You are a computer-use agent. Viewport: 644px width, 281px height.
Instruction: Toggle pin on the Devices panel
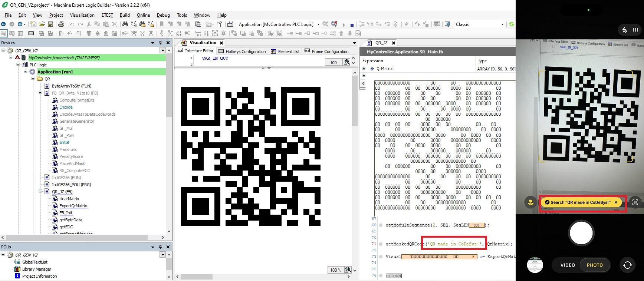pos(160,43)
